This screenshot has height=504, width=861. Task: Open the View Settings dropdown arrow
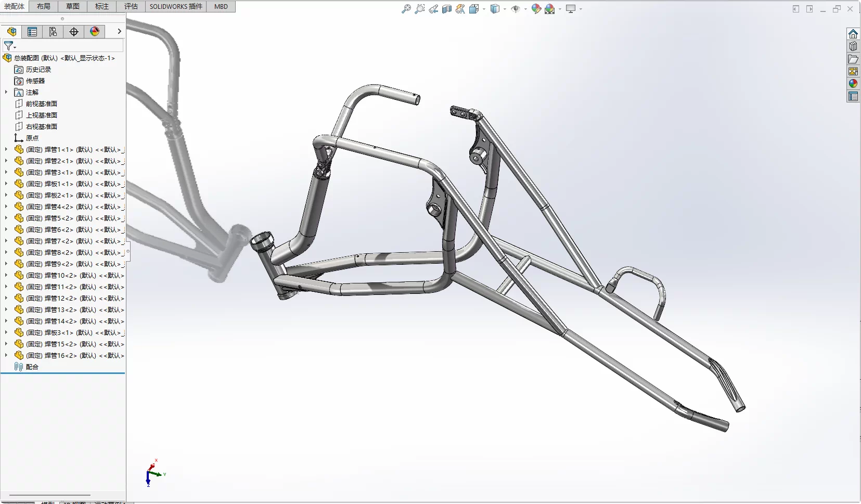tap(581, 9)
